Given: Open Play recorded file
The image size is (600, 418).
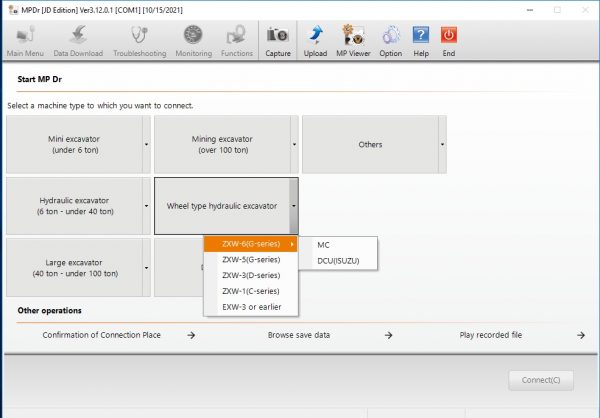Looking at the screenshot, I should 491,335.
